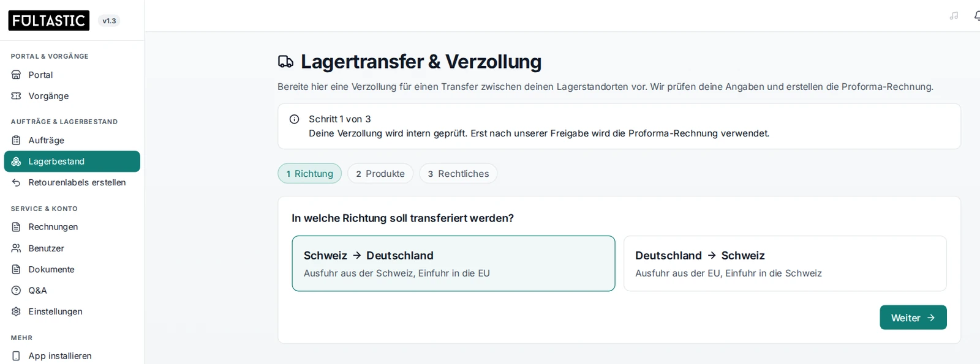Click the Weiter button
The height and width of the screenshot is (364, 980).
(913, 318)
